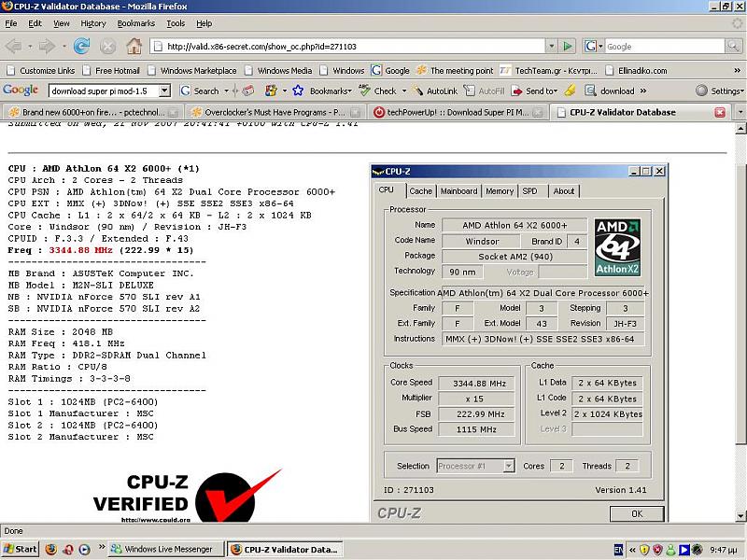
Task: Click the CPU-Z Validator taskbar button
Action: 285,549
